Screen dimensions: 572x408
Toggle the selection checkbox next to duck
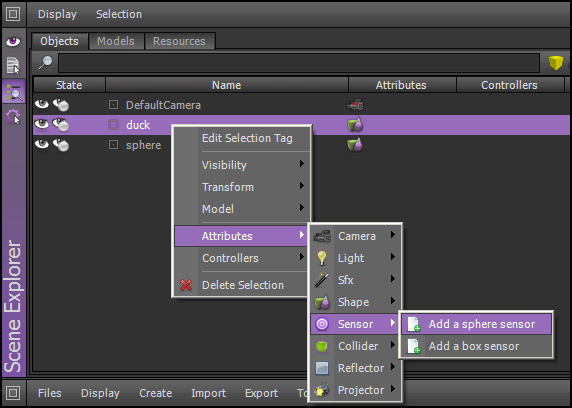(x=113, y=125)
